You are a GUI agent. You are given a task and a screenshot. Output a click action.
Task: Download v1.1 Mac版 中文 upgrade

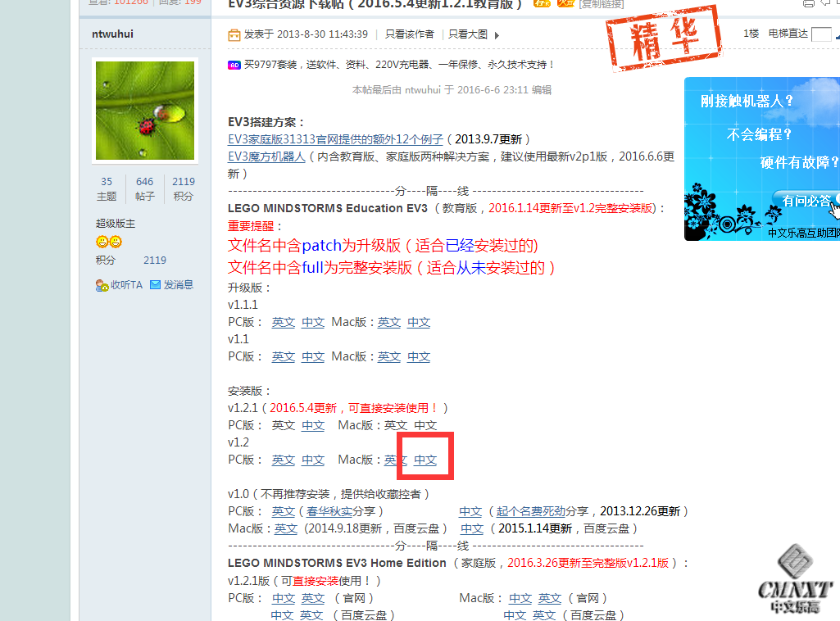pyautogui.click(x=419, y=356)
